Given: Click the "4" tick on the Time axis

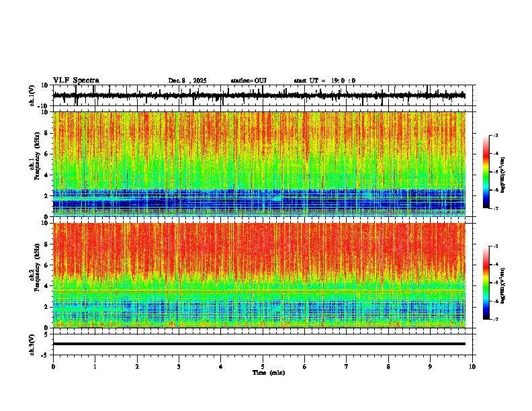Looking at the screenshot, I should (x=220, y=367).
